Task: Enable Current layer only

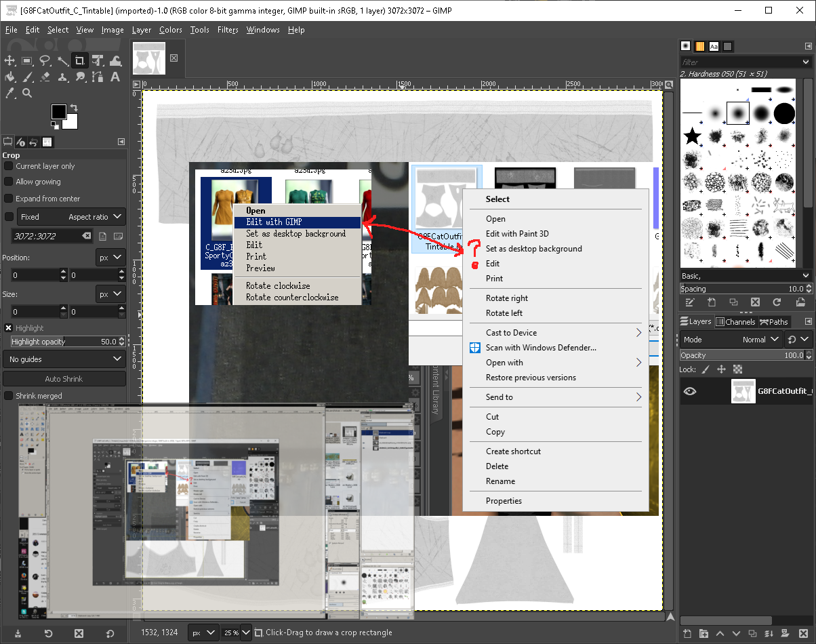Action: (9, 166)
